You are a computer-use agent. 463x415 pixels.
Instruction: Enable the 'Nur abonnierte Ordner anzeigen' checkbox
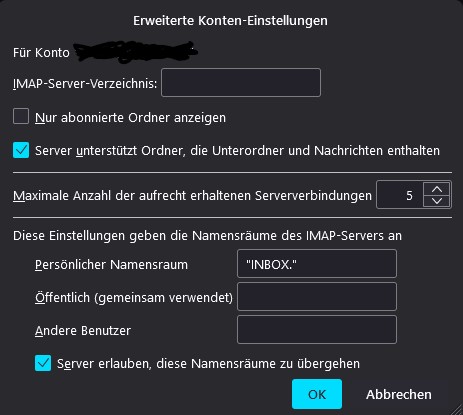21,116
